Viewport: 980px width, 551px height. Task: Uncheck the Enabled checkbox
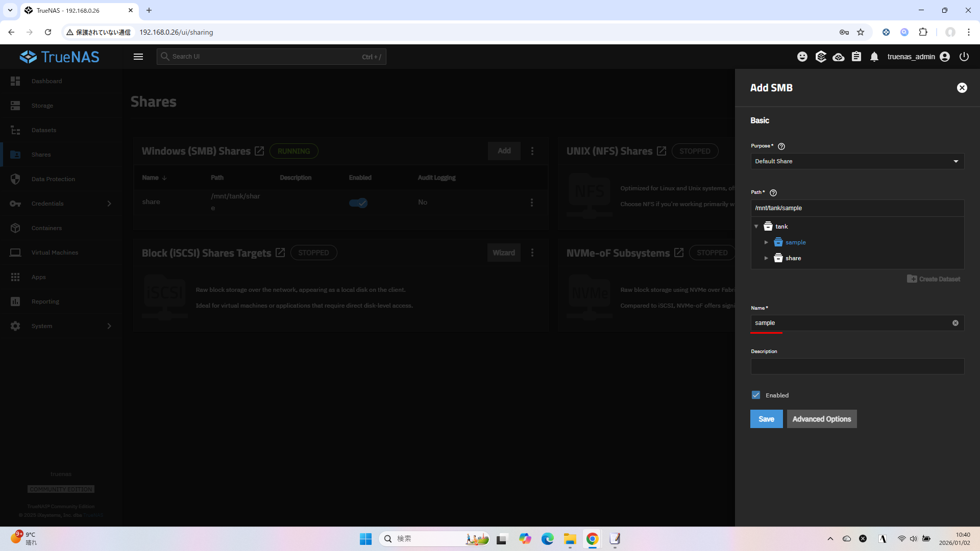(x=756, y=395)
